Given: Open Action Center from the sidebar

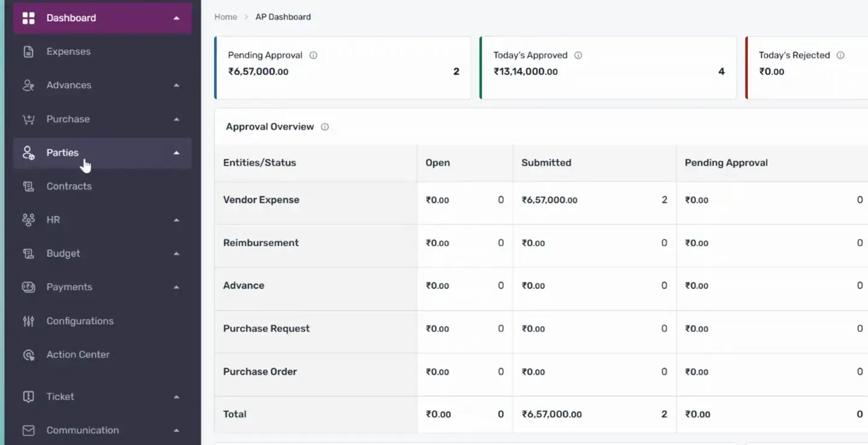Looking at the screenshot, I should coord(102,355).
